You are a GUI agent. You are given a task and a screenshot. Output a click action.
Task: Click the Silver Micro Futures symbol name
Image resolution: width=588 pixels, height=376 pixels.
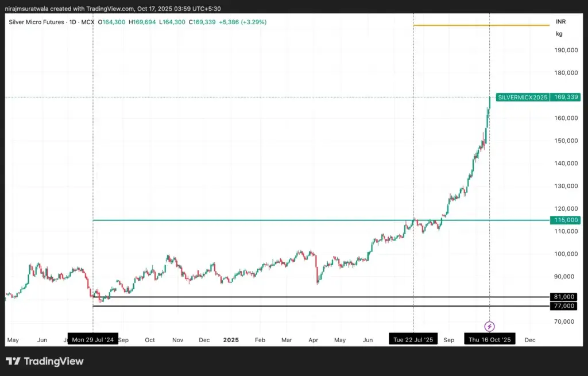pos(38,21)
